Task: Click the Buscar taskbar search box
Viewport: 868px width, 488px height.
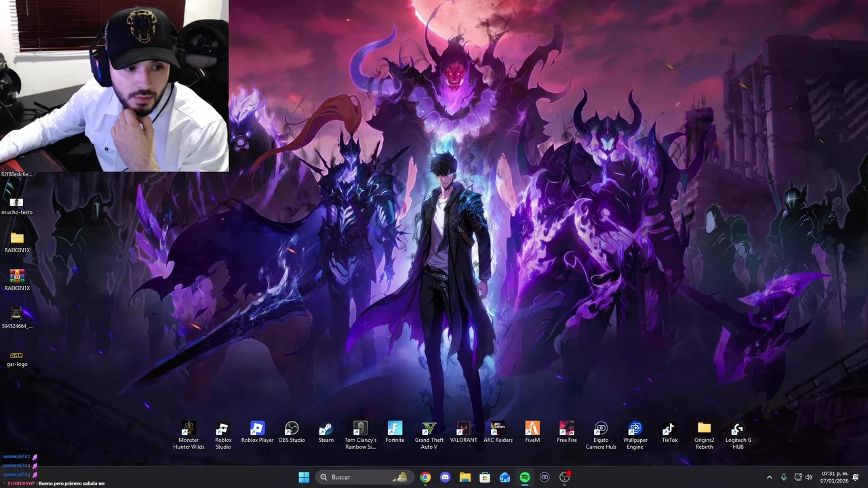Action: 363,477
